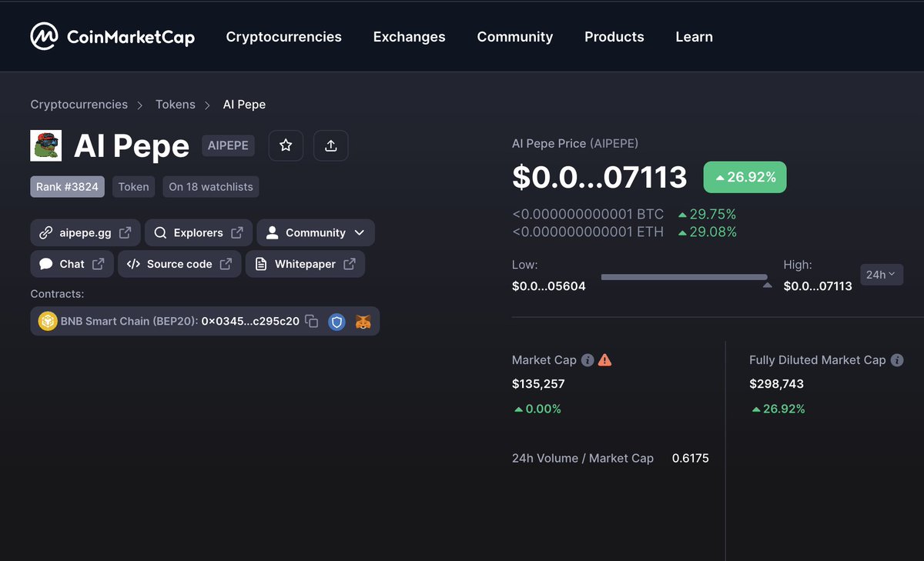Click the 29.08% ETH change
This screenshot has height=561, width=924.
[707, 232]
